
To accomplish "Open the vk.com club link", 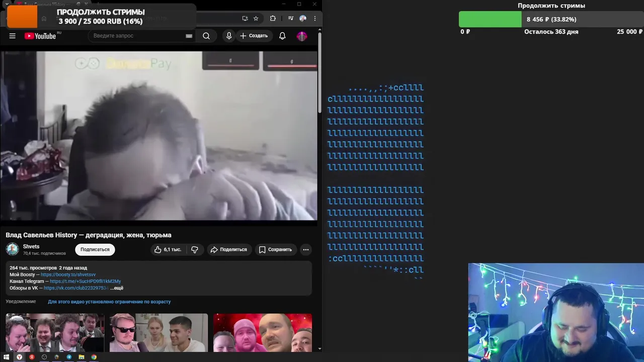I will (76, 288).
